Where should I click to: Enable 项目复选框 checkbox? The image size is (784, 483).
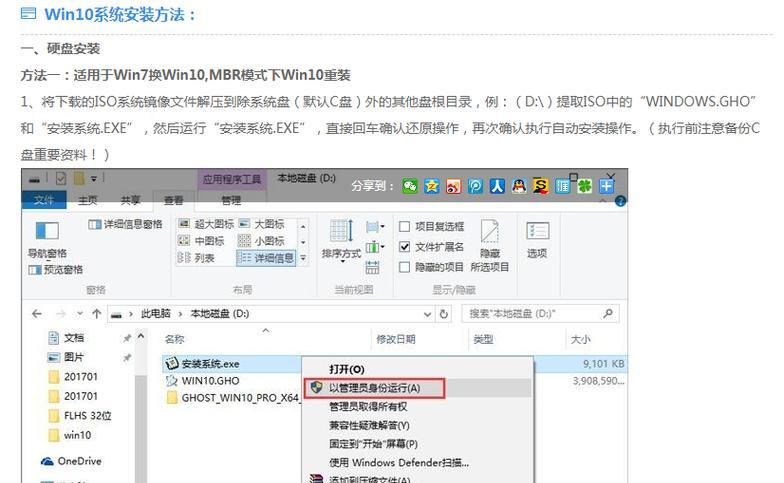pyautogui.click(x=404, y=226)
